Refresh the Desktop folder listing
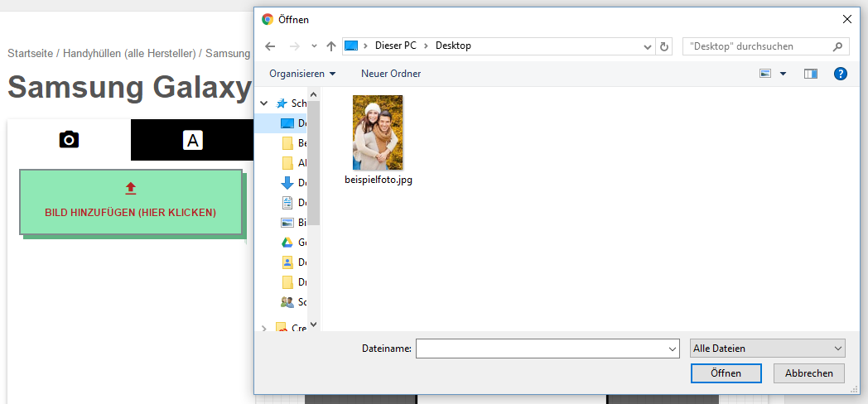The image size is (868, 404). tap(664, 46)
